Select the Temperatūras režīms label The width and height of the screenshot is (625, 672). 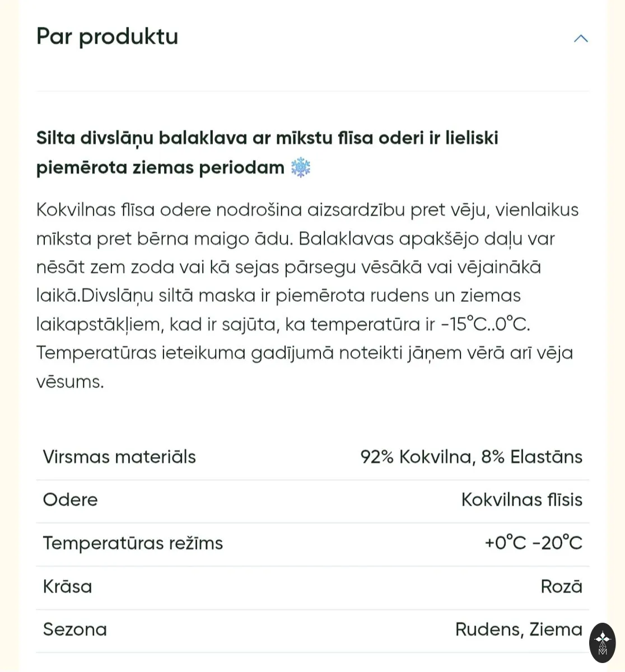(x=133, y=543)
